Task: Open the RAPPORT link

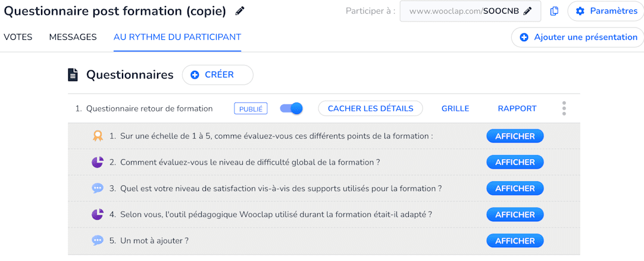Action: point(517,108)
